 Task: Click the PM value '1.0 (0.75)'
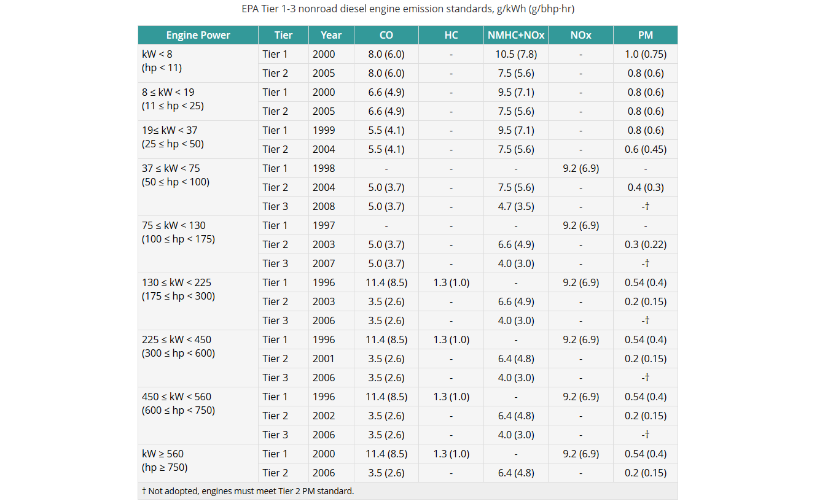tap(646, 54)
